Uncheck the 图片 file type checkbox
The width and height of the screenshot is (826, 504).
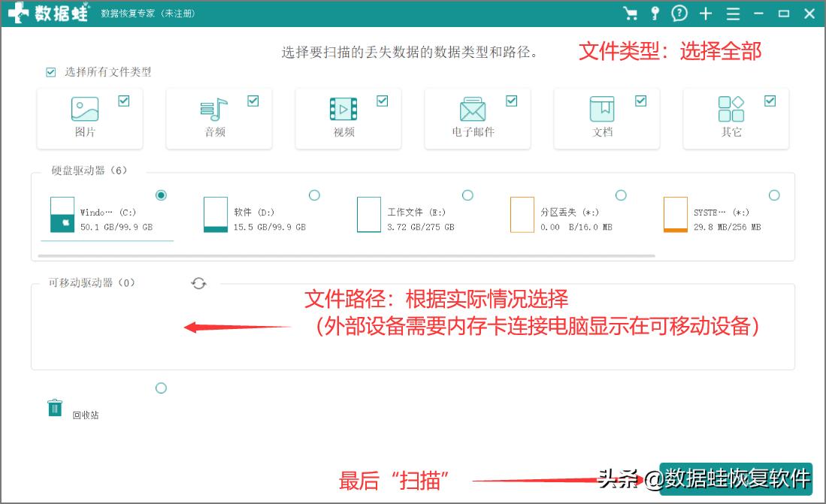click(x=125, y=100)
